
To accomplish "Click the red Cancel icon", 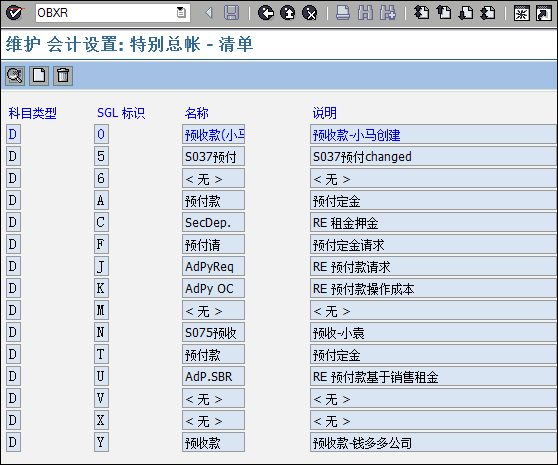I will click(x=310, y=13).
